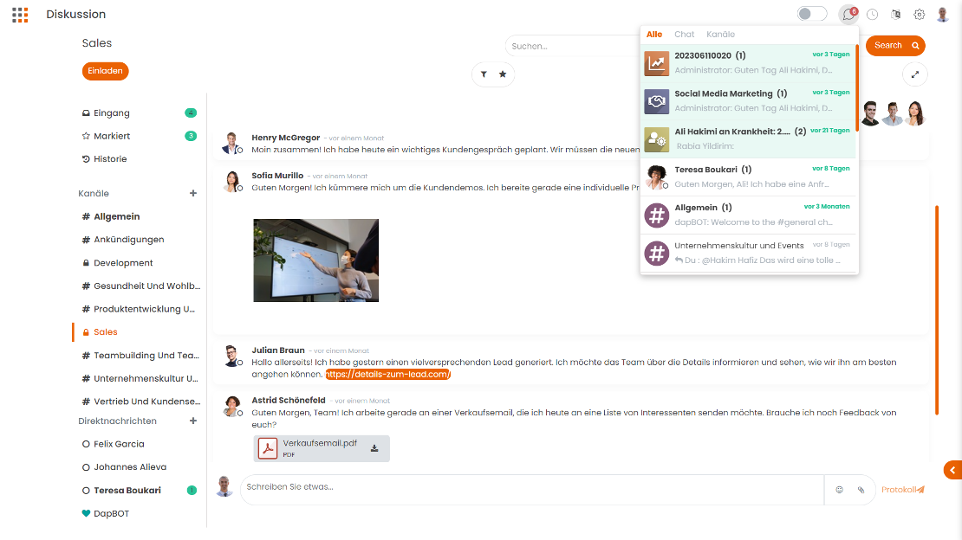962x540 pixels.
Task: Click the female member avatar at top right
Action: point(915,114)
